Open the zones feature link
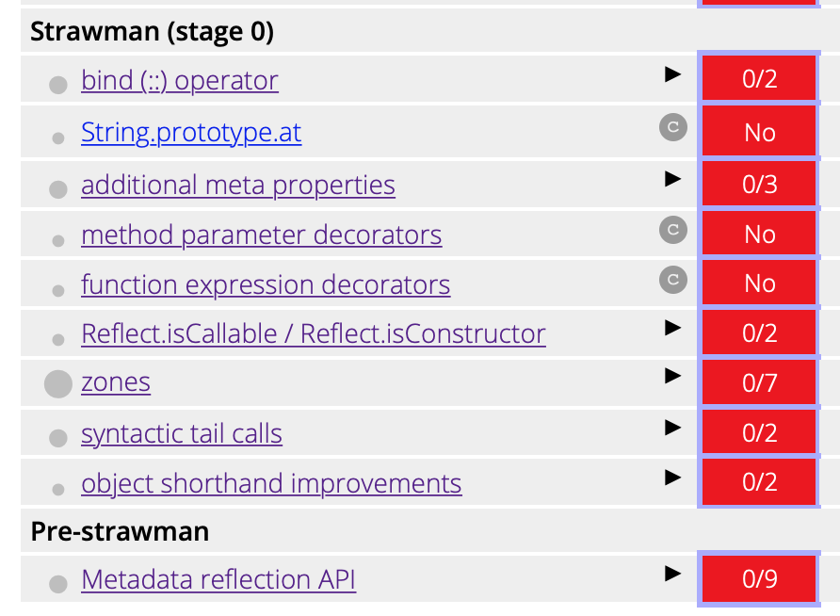 tap(116, 381)
